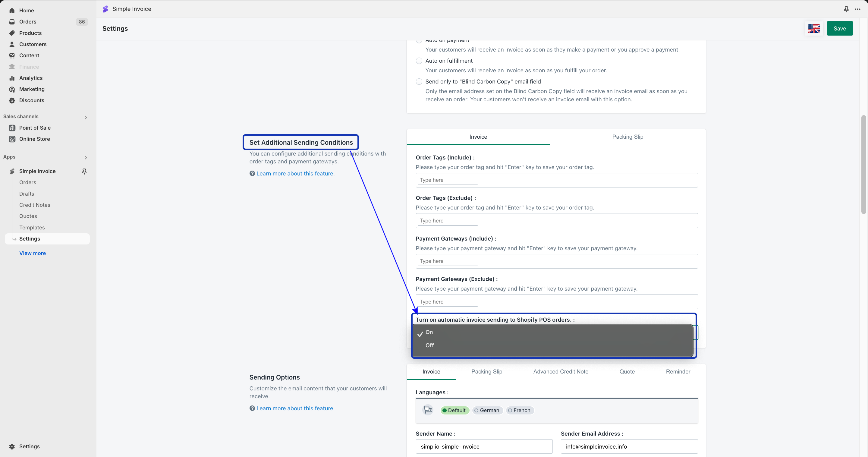The image size is (868, 457).
Task: Click the Discounts badge icon
Action: [x=12, y=100]
